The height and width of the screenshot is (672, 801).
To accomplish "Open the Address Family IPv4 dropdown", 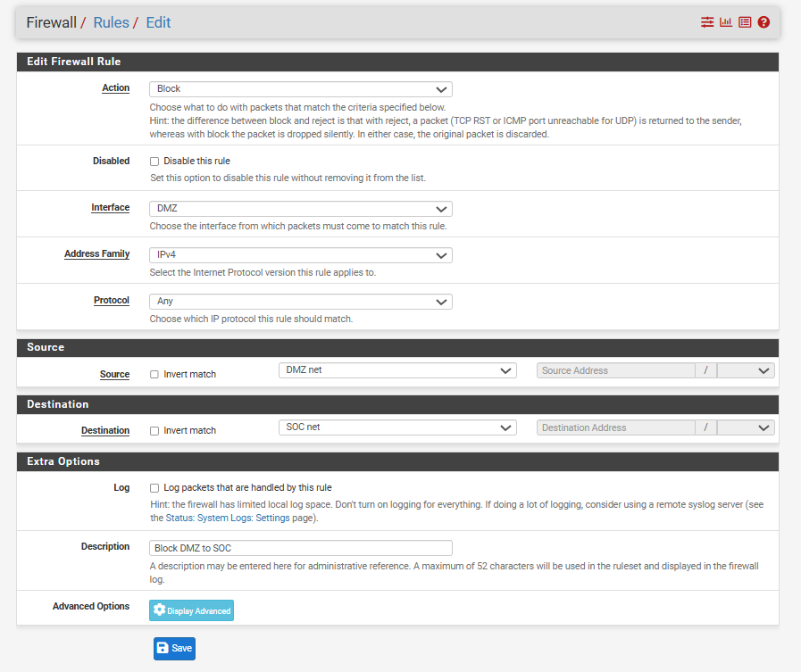I will [x=300, y=255].
